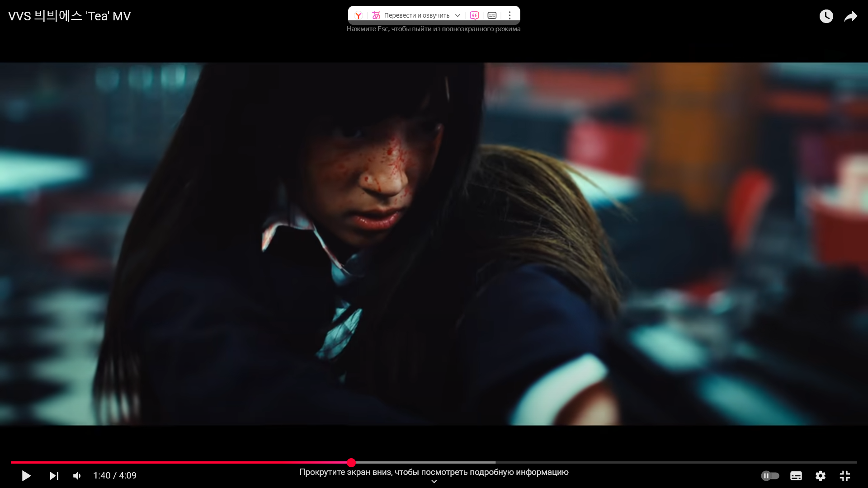Image resolution: width=868 pixels, height=488 pixels.
Task: Open the pink video summary icon
Action: coord(474,15)
